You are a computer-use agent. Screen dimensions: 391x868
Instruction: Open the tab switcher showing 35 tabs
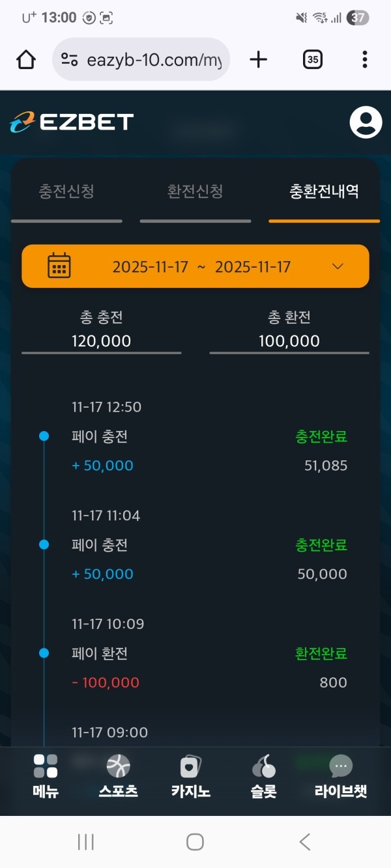point(312,59)
